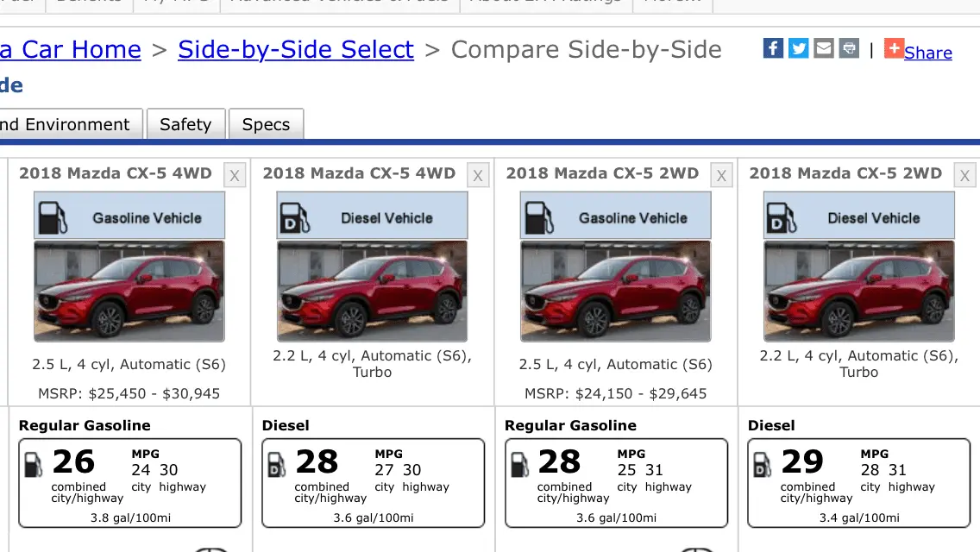
Task: Switch to the Safety tab
Action: [x=185, y=124]
